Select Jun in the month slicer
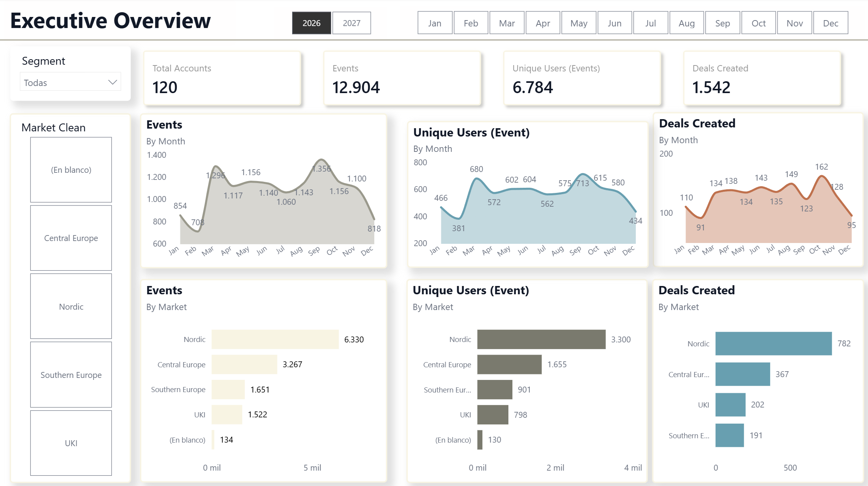This screenshot has width=868, height=486. [x=615, y=23]
